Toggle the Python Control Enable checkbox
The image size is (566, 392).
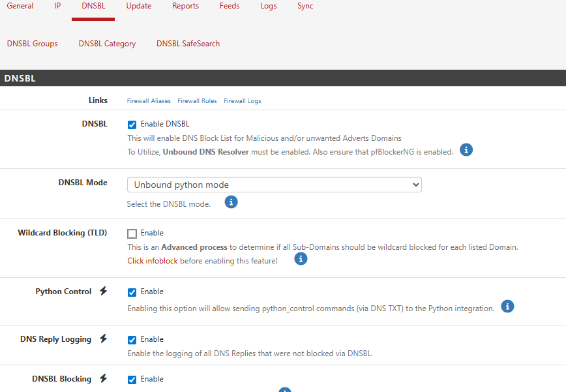[132, 292]
